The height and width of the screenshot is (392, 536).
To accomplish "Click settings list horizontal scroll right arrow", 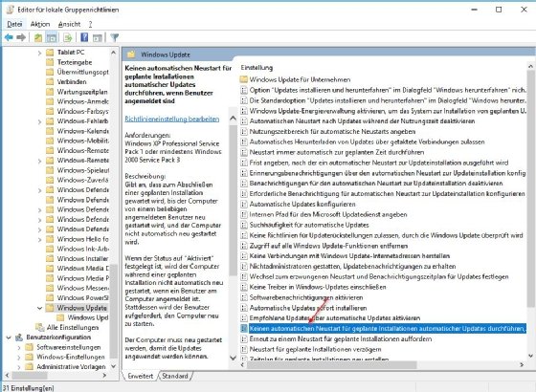I will point(522,364).
